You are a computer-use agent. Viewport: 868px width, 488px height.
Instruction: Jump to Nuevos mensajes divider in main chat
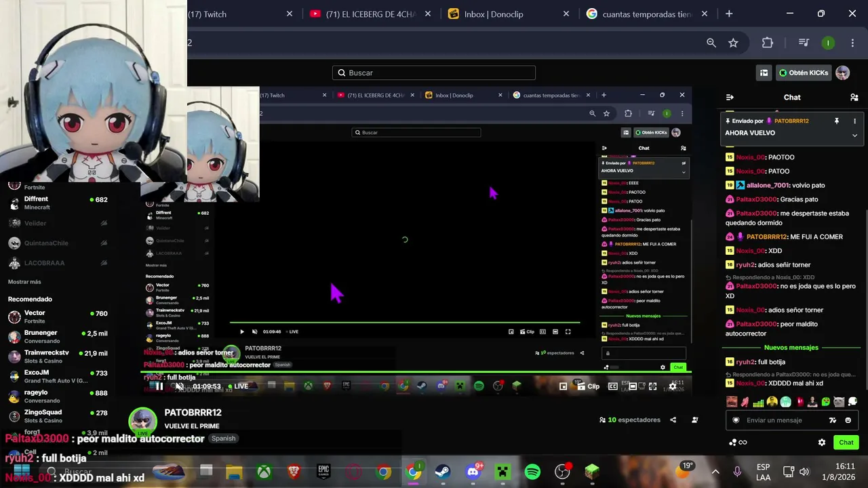791,348
